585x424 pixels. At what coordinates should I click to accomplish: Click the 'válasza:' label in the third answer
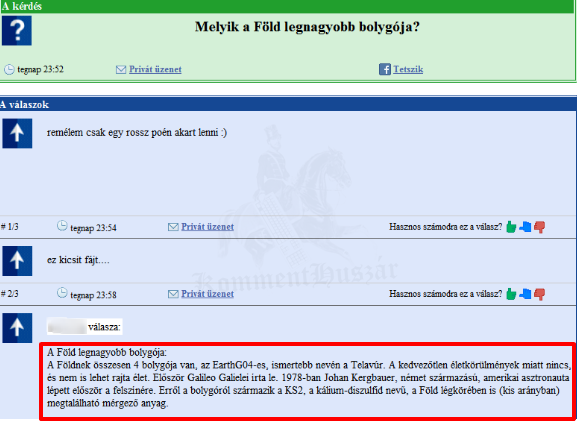pos(104,327)
